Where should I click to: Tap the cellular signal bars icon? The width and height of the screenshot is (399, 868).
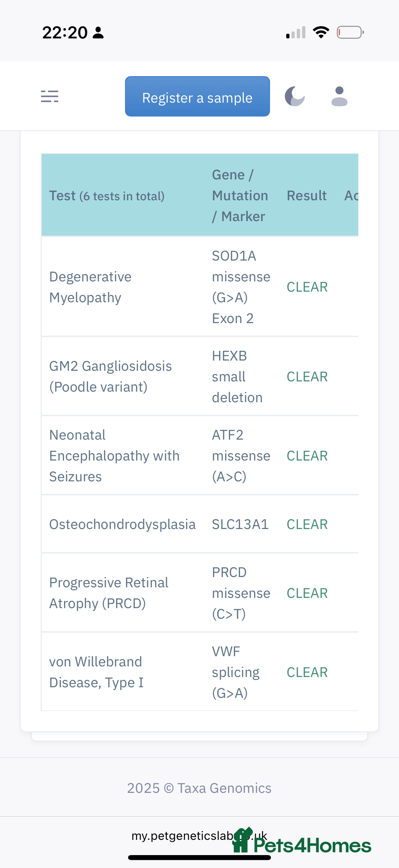[296, 33]
